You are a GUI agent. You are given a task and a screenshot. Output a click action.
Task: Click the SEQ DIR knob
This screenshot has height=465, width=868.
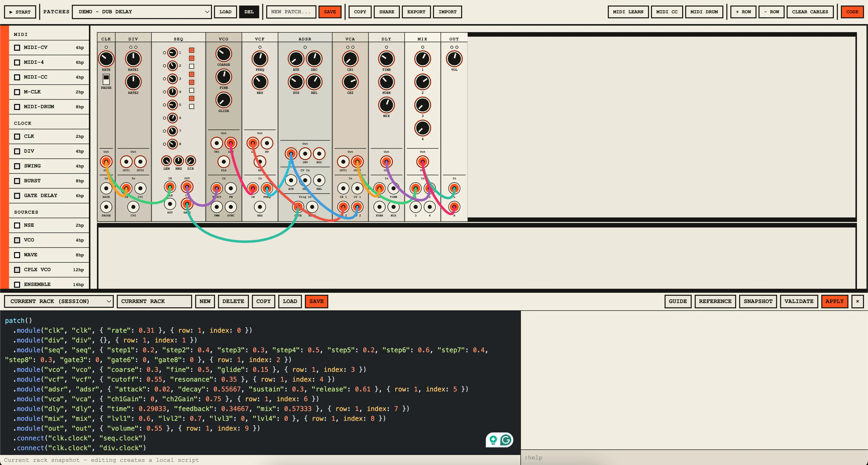[x=190, y=161]
